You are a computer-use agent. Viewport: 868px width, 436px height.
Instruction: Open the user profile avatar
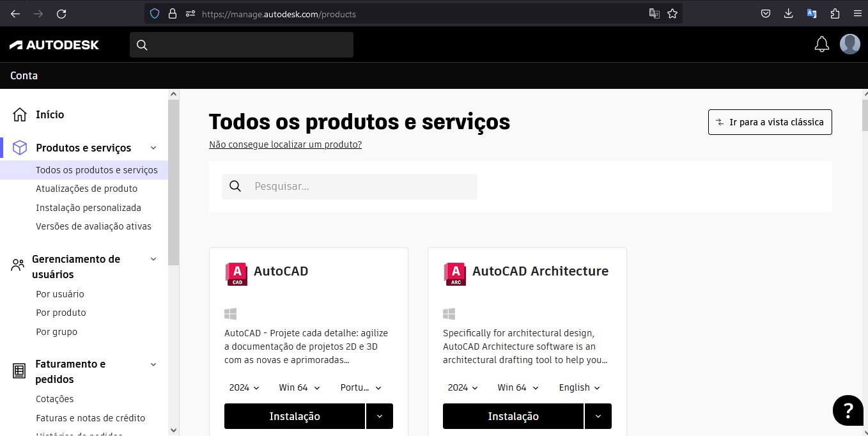click(849, 44)
